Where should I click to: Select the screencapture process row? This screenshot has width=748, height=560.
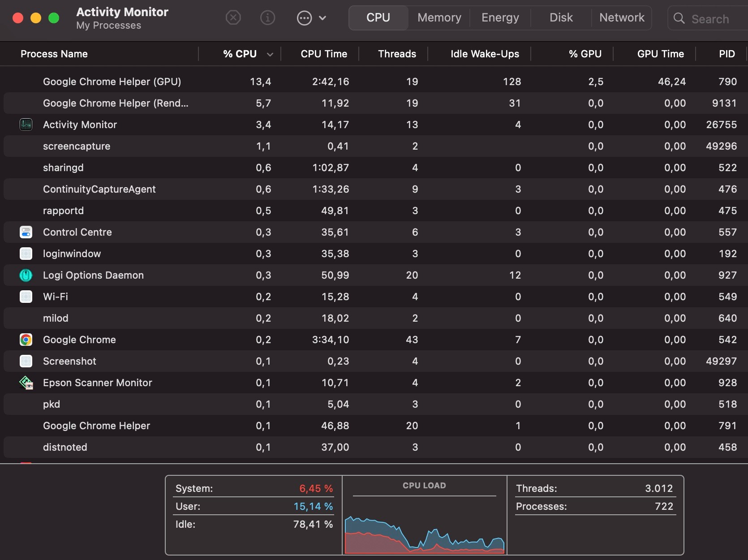[x=77, y=146]
